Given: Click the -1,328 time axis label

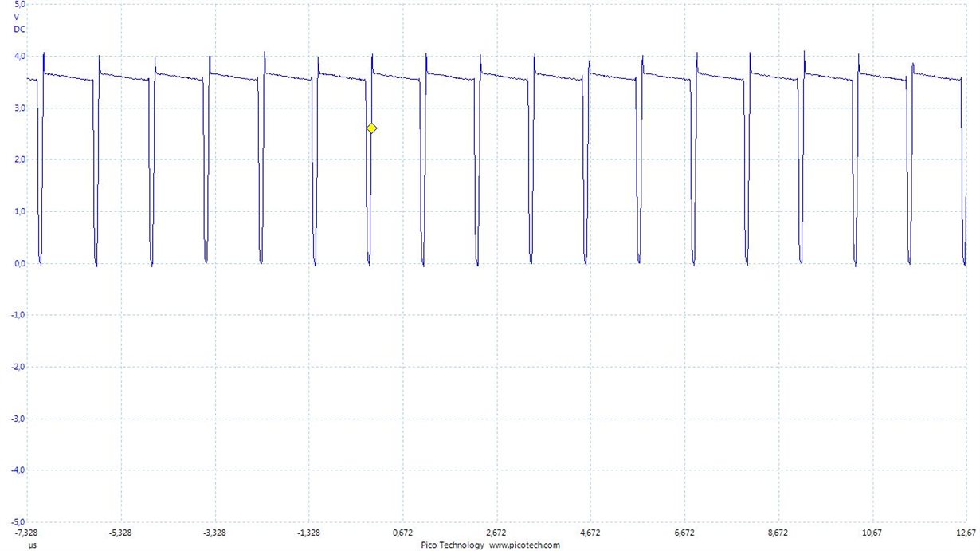Looking at the screenshot, I should point(308,533).
